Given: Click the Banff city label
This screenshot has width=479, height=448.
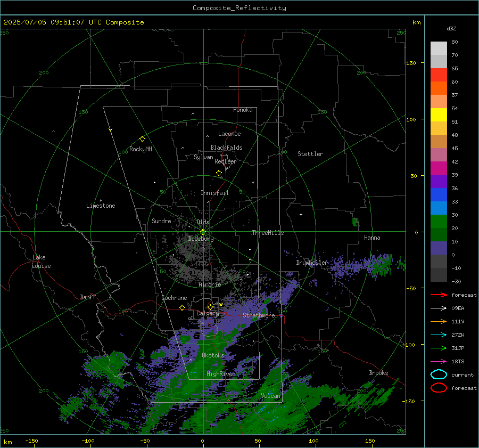Looking at the screenshot, I should pos(88,297).
